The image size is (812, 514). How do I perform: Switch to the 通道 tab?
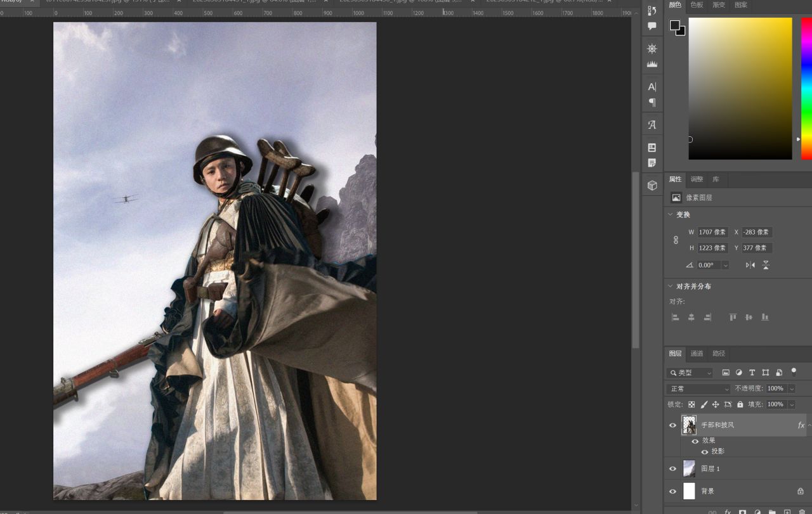point(697,354)
